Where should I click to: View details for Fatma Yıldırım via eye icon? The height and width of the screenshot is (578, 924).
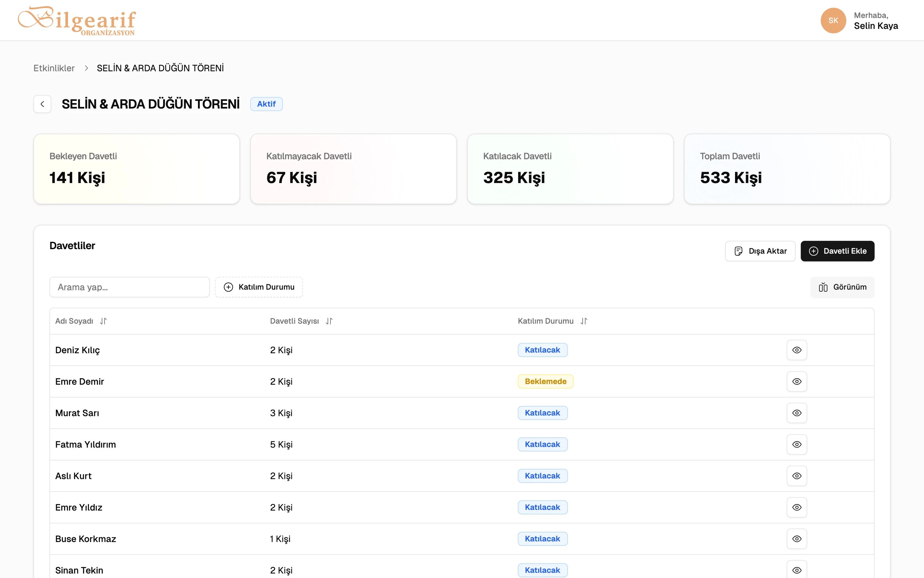point(797,444)
